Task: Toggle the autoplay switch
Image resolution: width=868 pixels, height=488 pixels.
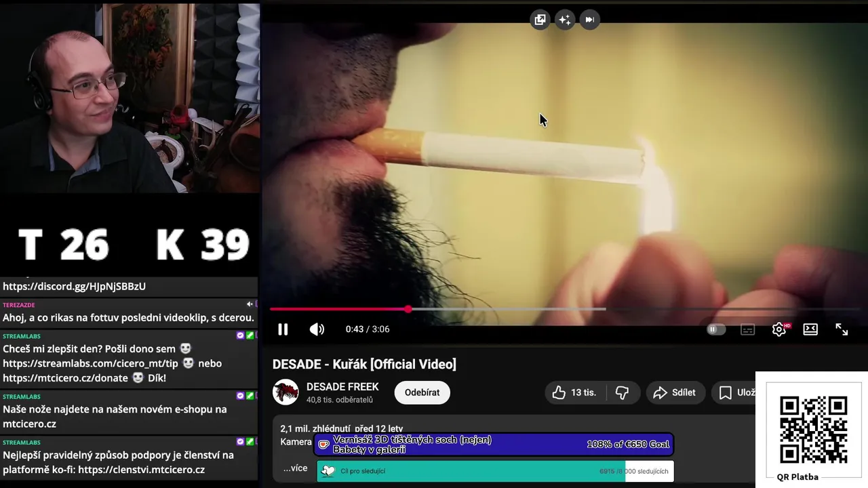Action: click(x=716, y=329)
